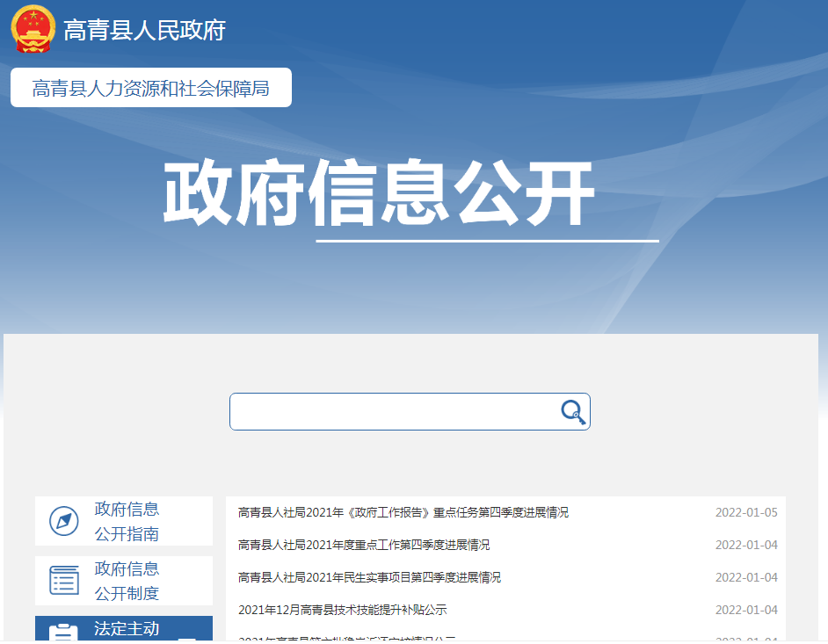Select the 法定主动 sidebar section
828x644 pixels.
(127, 630)
